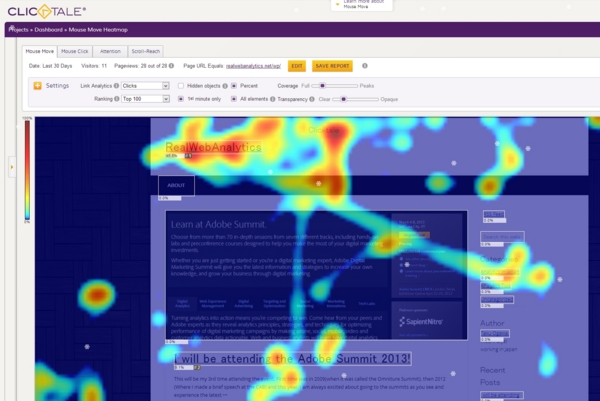Enable the Hidden objects checkbox
Viewport: 600px width, 401px height.
[181, 86]
